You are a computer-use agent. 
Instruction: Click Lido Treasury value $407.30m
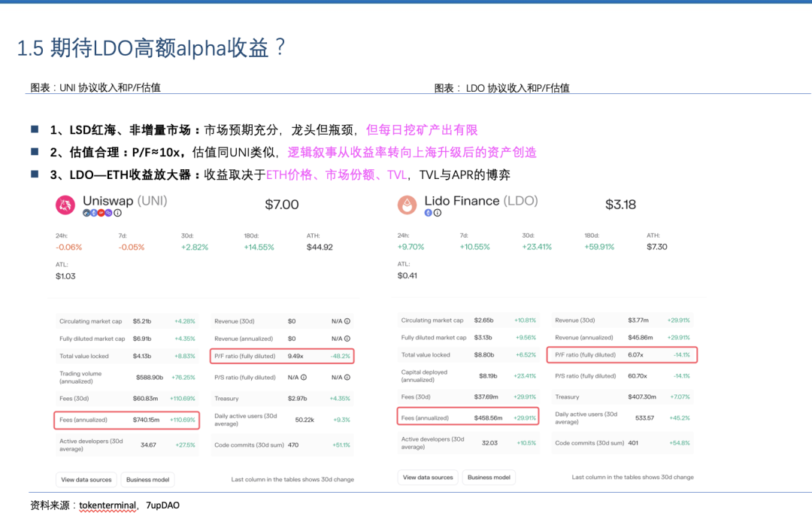(642, 397)
